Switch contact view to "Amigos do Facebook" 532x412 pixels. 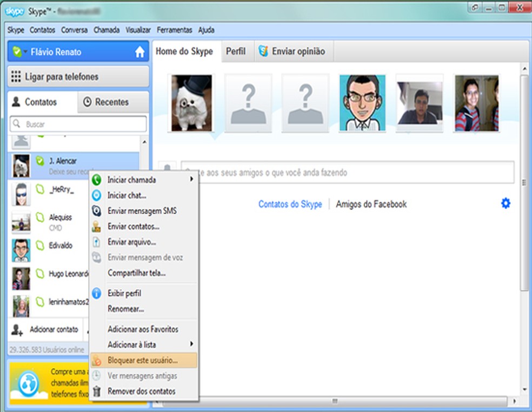click(x=371, y=204)
